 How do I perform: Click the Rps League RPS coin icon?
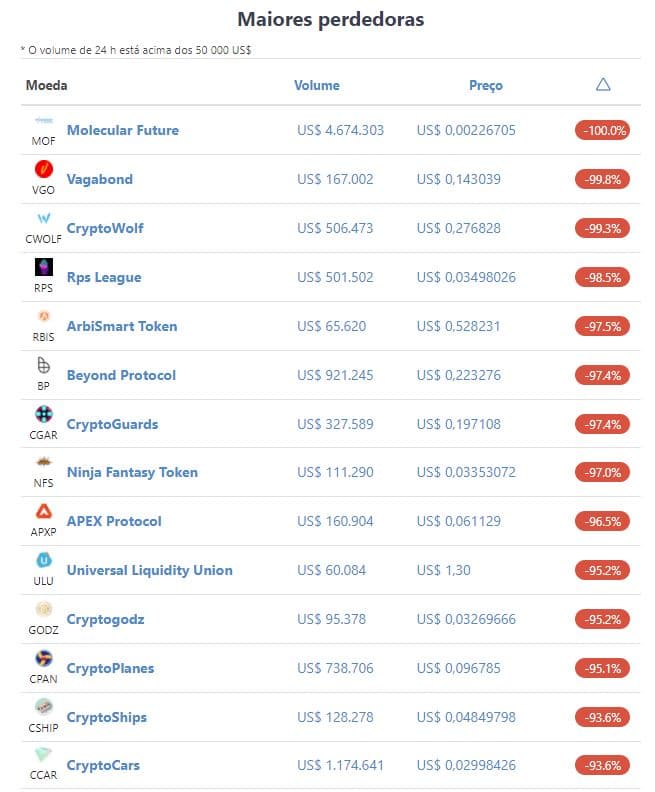(43, 267)
